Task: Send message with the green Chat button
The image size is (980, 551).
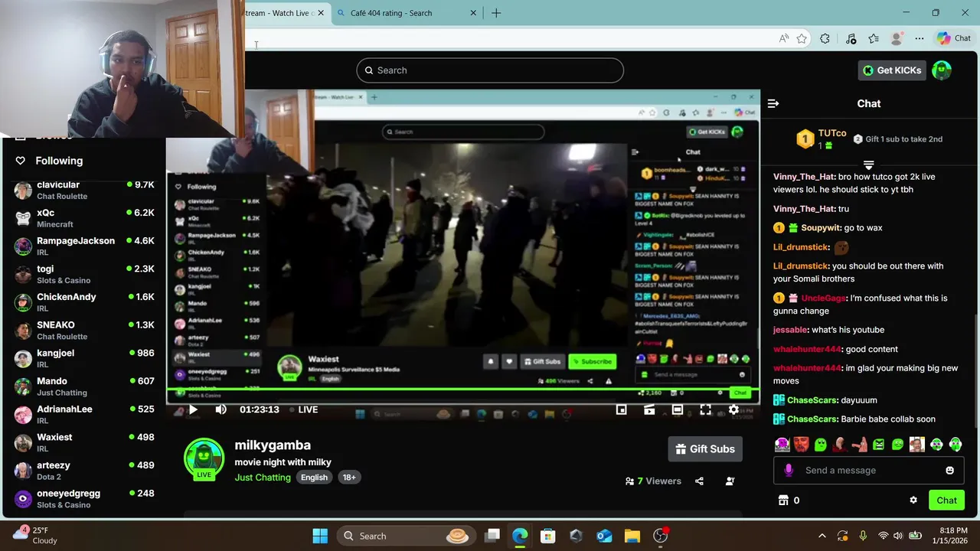Action: (946, 500)
